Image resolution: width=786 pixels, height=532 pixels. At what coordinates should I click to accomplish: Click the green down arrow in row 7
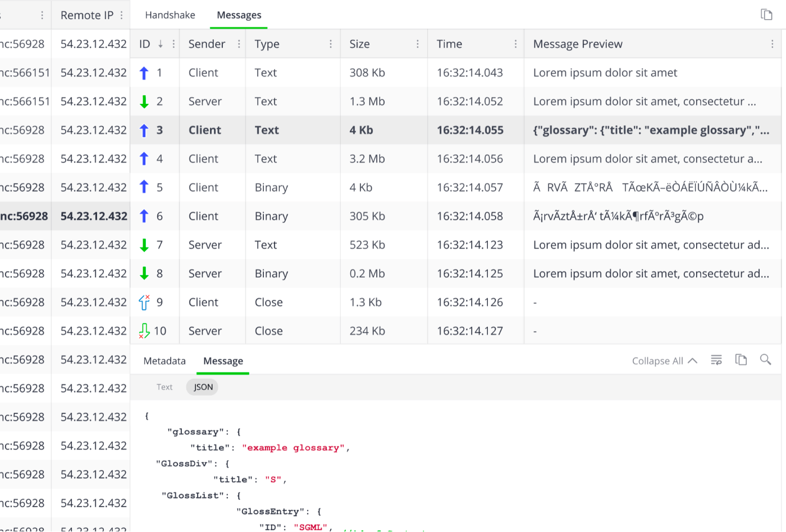pyautogui.click(x=144, y=245)
